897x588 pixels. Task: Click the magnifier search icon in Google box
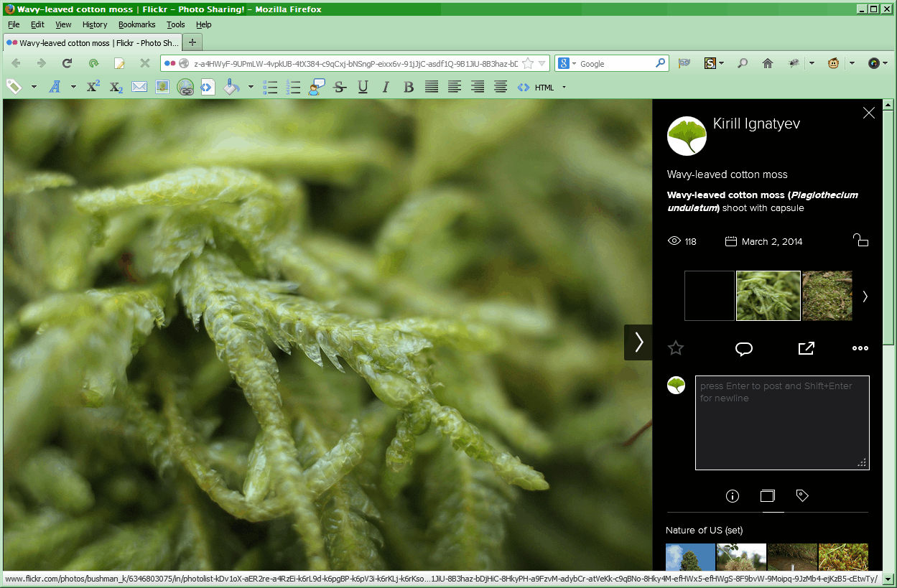pyautogui.click(x=661, y=63)
